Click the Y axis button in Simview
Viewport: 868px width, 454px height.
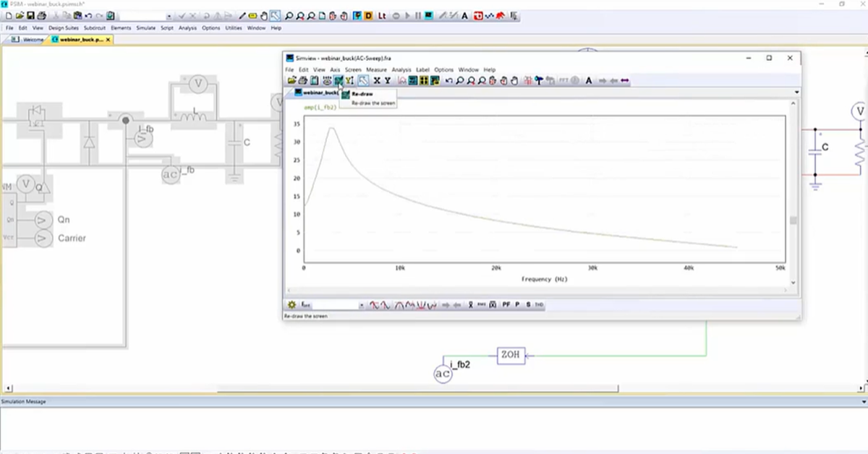pos(387,80)
